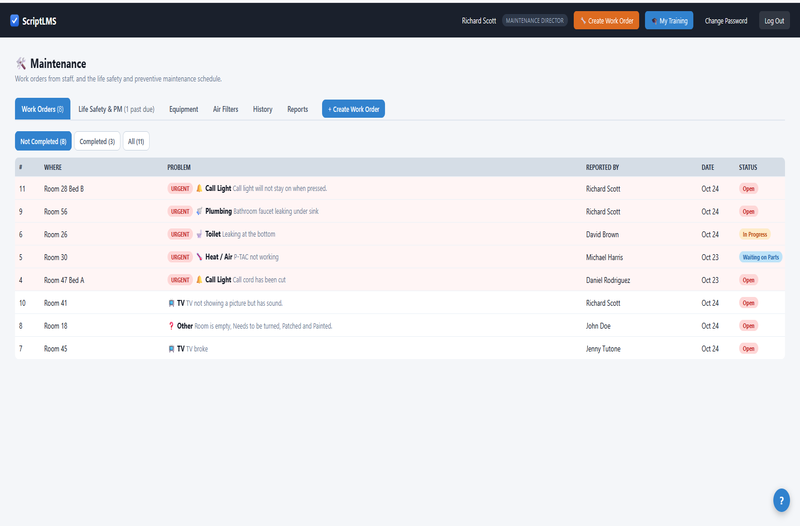Open the Equipment tab
The image size is (800, 526).
pos(184,109)
